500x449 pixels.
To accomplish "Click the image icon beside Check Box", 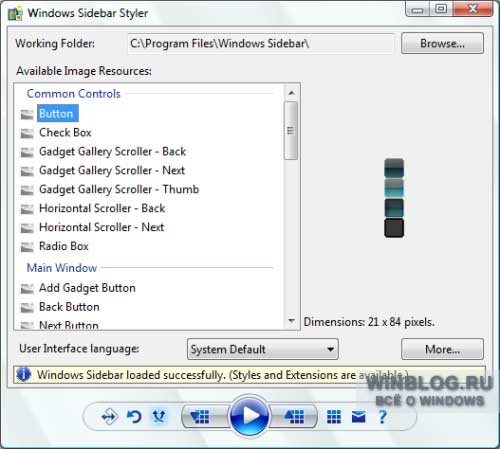I will [27, 133].
